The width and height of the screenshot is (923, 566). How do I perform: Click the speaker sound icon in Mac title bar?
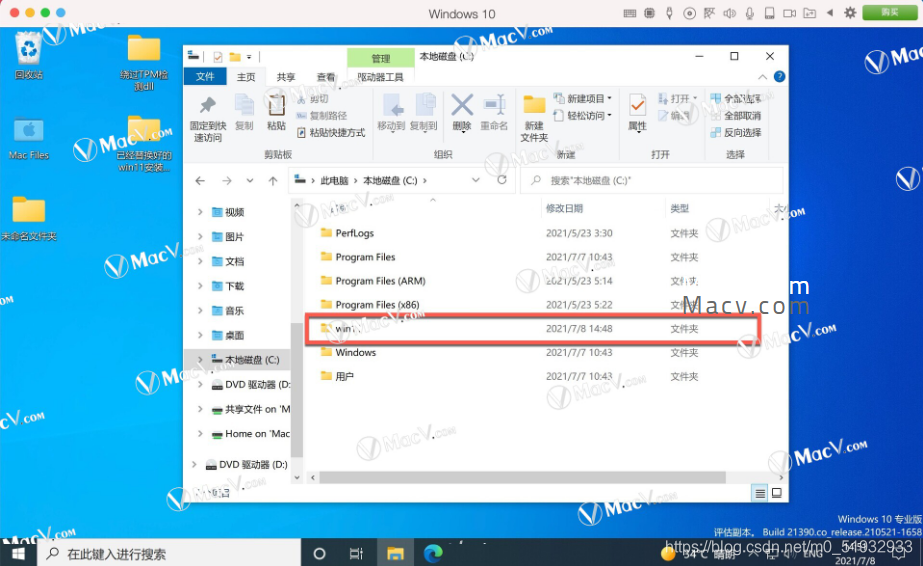pyautogui.click(x=729, y=13)
